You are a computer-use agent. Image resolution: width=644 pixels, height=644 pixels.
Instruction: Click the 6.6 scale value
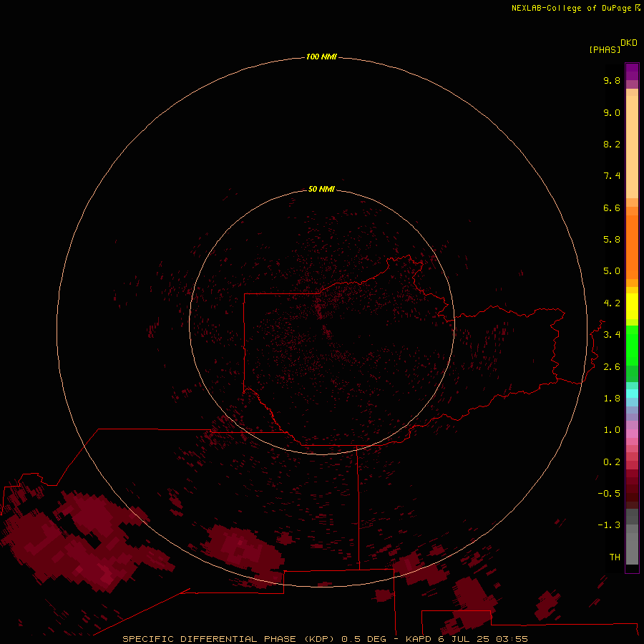click(x=612, y=208)
